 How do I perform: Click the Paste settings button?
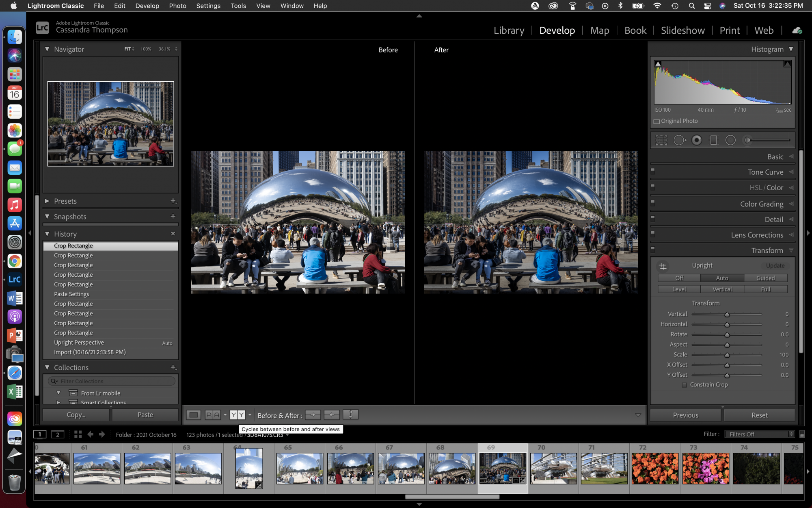145,415
